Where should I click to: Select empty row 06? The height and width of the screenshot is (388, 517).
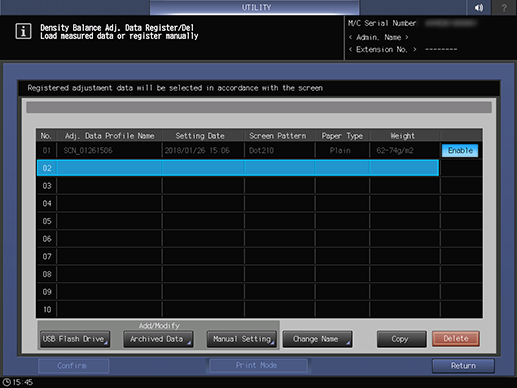click(238, 239)
